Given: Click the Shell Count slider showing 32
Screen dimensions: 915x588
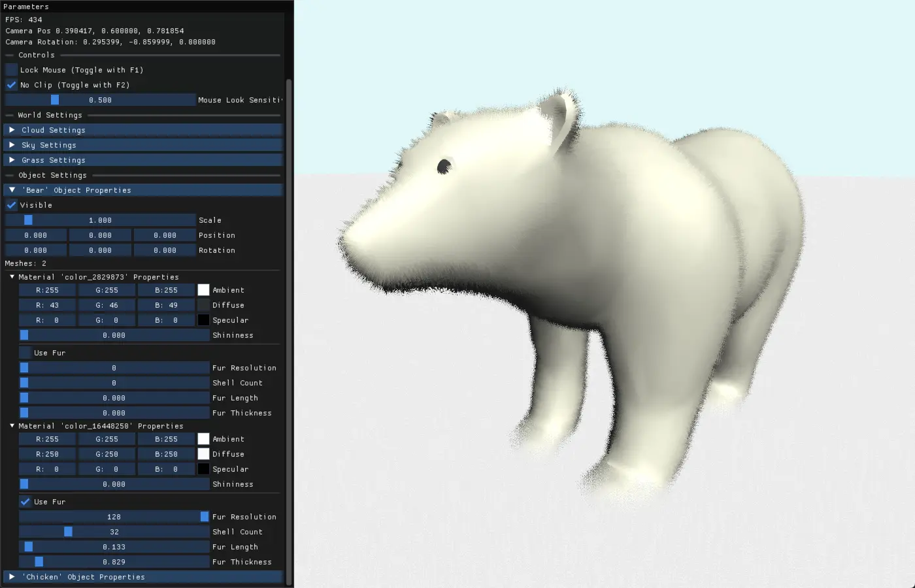Looking at the screenshot, I should pyautogui.click(x=114, y=532).
